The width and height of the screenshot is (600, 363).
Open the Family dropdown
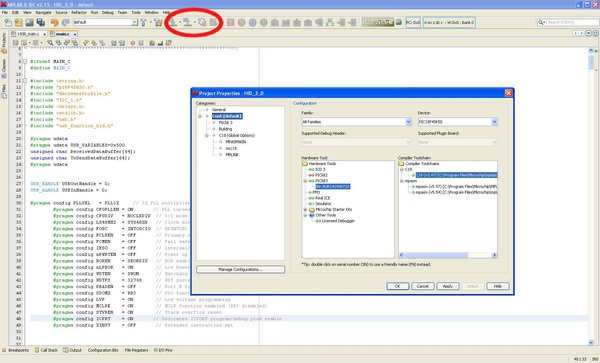pyautogui.click(x=356, y=122)
